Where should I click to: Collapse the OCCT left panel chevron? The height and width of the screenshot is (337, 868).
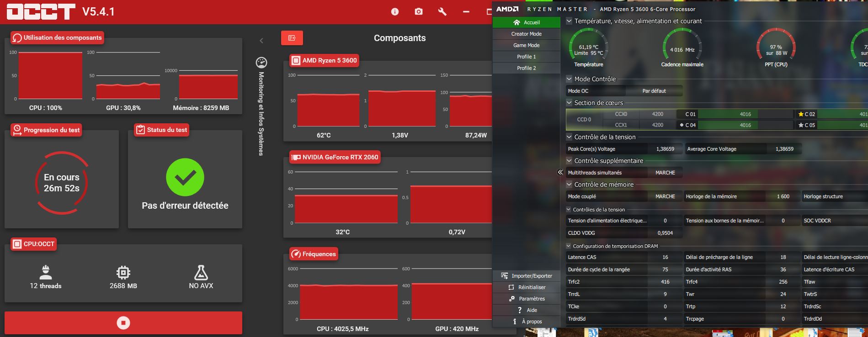(261, 41)
